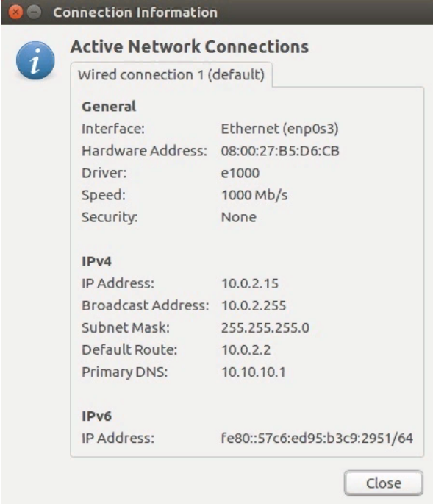Click the IPv6 address fe80::57c6:ed95:b3c9:2951/64
The width and height of the screenshot is (433, 504).
317,438
